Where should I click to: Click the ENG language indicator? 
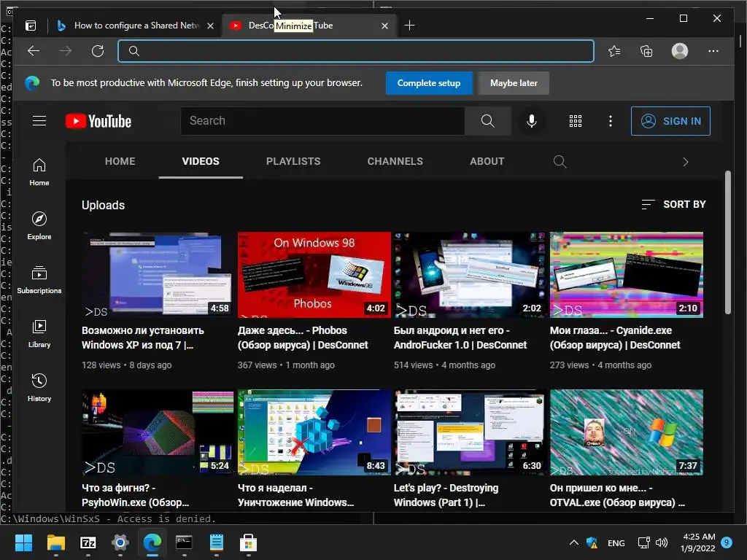(x=616, y=542)
